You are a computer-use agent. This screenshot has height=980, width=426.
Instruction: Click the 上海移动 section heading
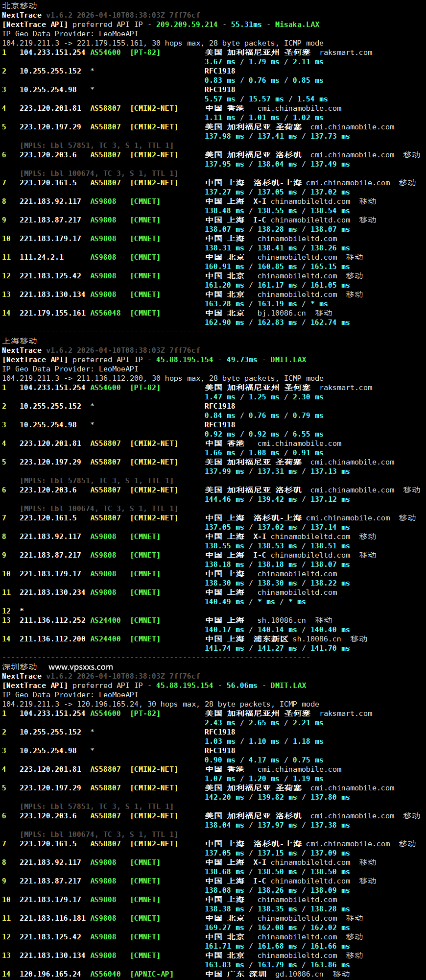click(x=20, y=341)
